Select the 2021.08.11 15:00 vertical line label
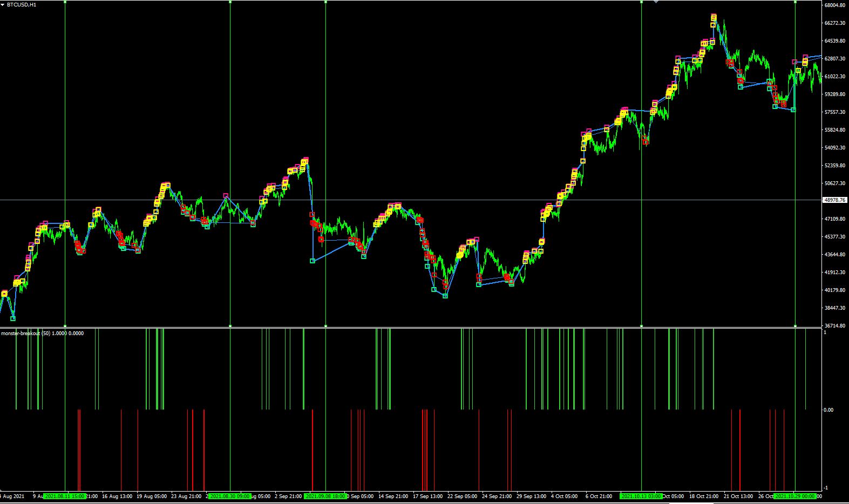Screen dimensions: 849x504 [64, 496]
